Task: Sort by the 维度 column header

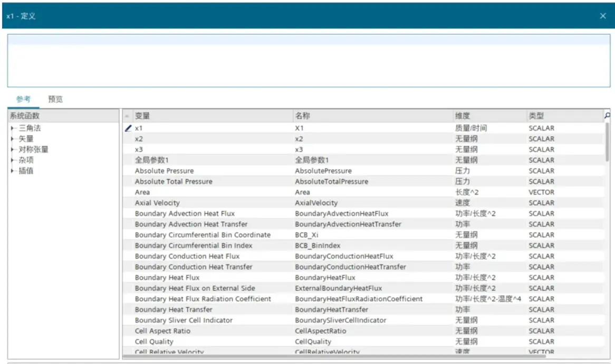Action: [489, 115]
